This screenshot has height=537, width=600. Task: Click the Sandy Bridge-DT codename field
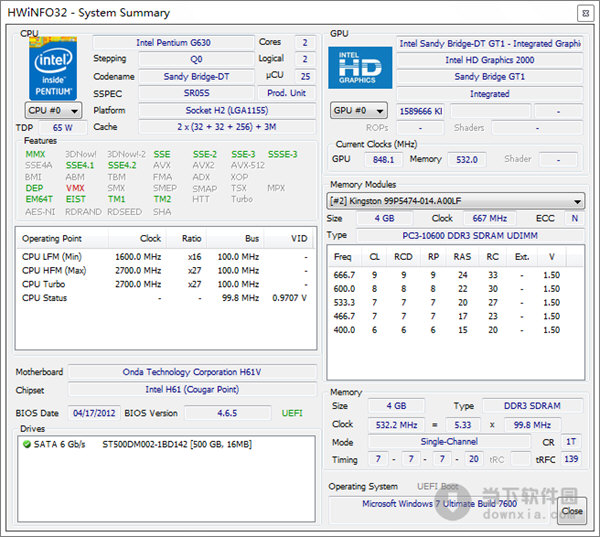[196, 77]
